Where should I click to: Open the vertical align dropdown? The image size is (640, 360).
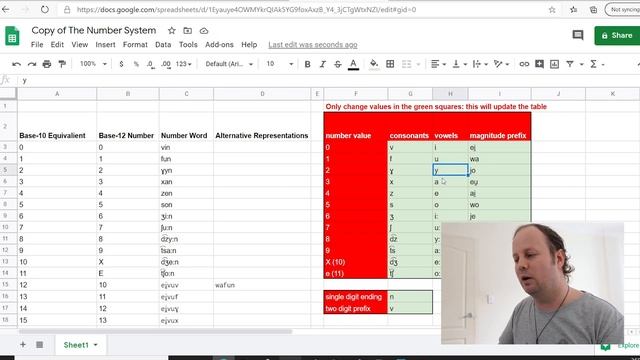[460, 64]
